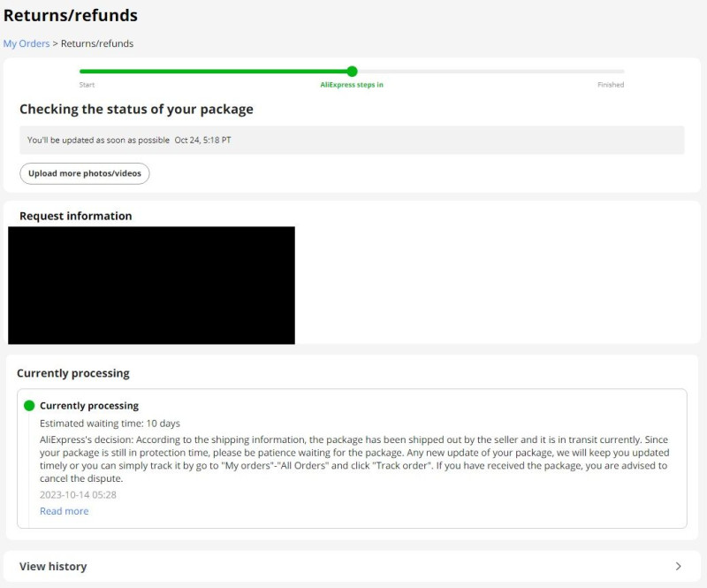Click the AliExpress steps in label
The height and width of the screenshot is (588, 707).
352,85
